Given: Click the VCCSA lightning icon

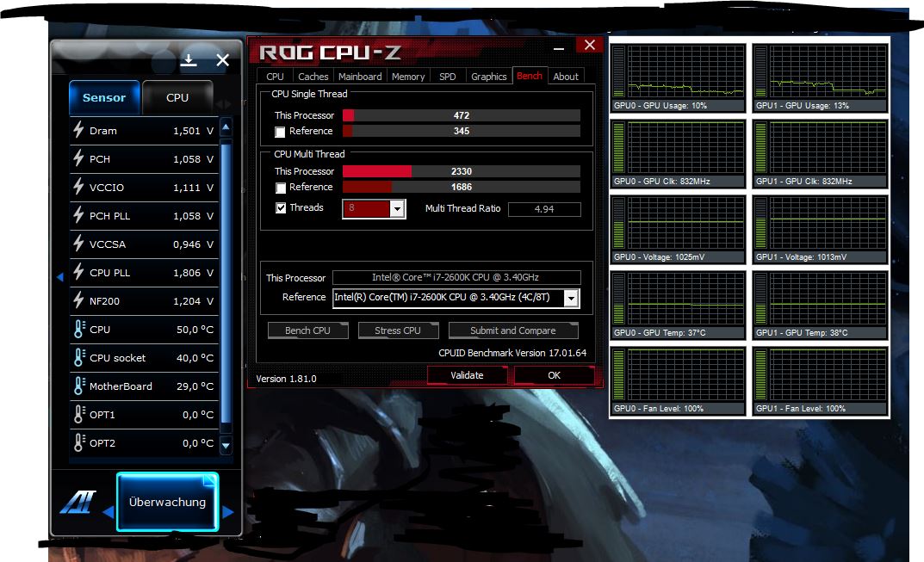Looking at the screenshot, I should [x=78, y=242].
